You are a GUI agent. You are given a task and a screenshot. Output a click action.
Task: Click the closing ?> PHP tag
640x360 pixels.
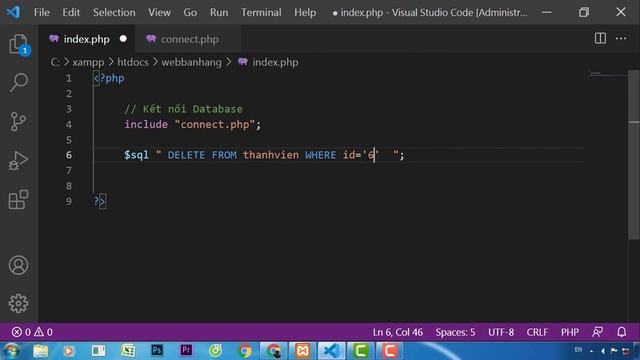pyautogui.click(x=99, y=201)
